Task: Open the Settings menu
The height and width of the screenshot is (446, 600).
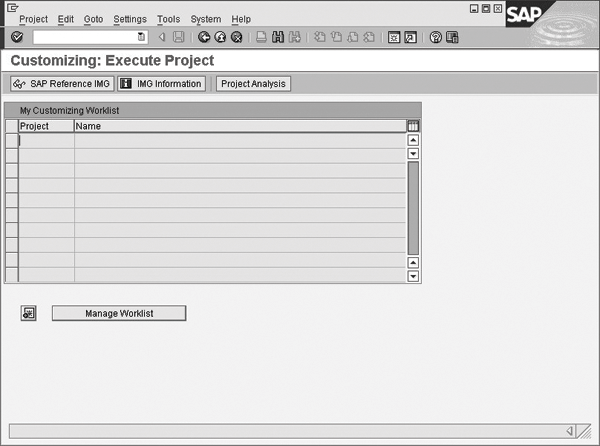Action: point(130,19)
